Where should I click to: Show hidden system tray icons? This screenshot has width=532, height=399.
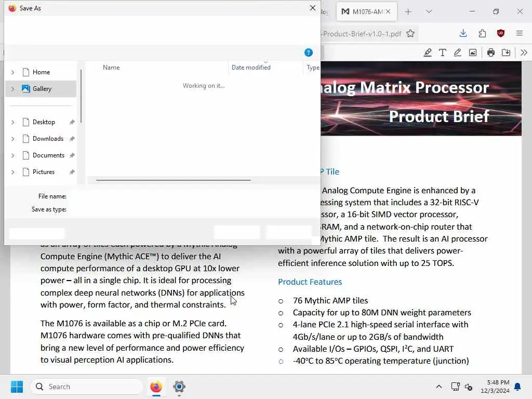438,387
